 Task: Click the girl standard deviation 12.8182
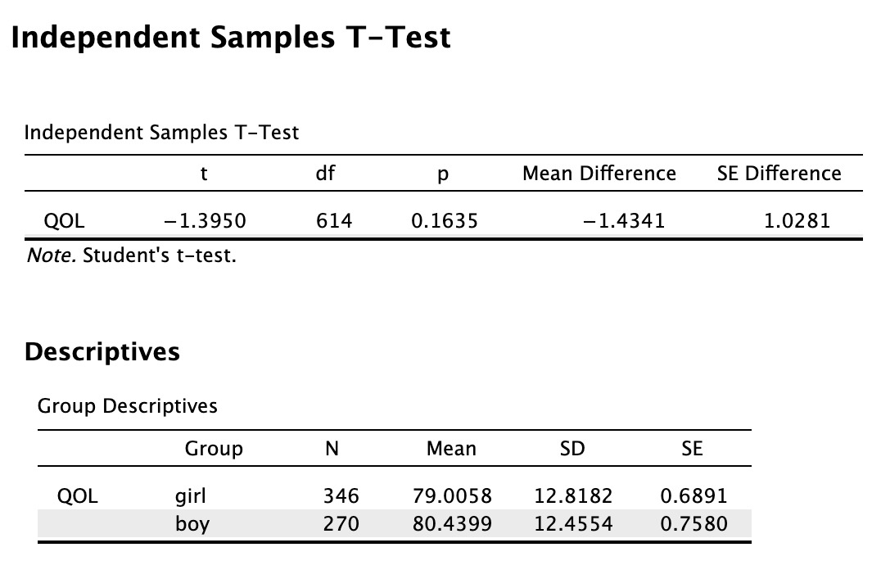574,495
